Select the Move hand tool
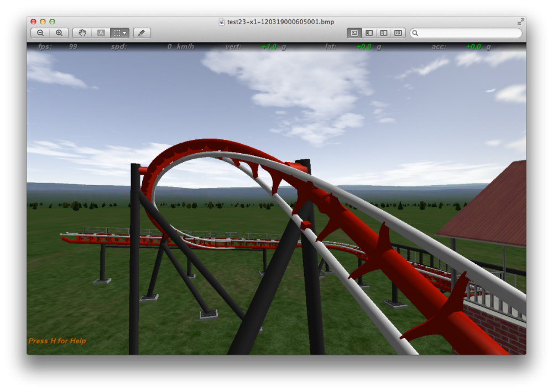Viewport: 553px width, 392px height. pos(82,33)
